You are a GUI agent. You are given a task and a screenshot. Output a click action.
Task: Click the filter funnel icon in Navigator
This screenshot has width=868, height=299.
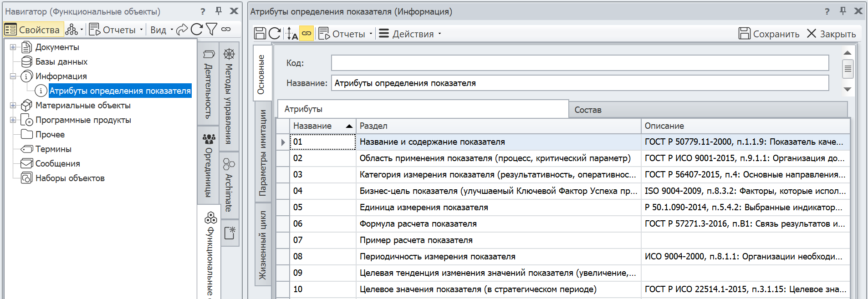[211, 30]
